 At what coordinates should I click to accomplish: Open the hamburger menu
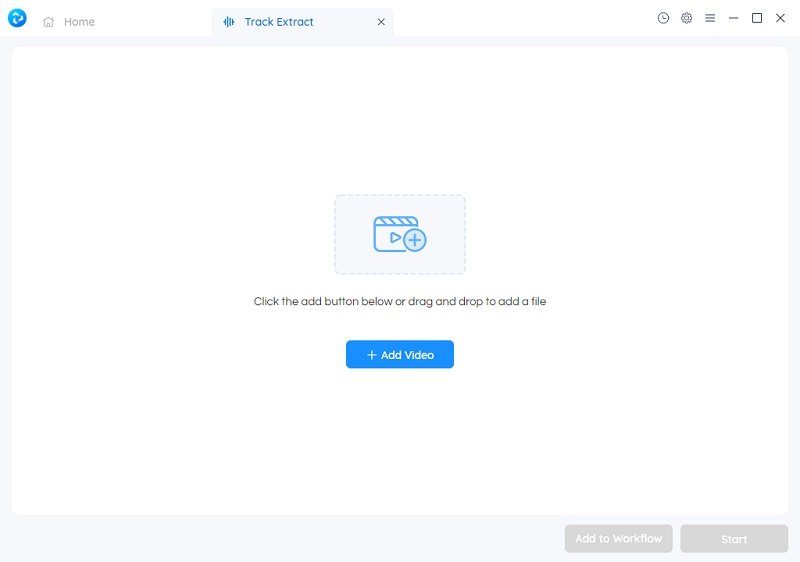coord(710,18)
